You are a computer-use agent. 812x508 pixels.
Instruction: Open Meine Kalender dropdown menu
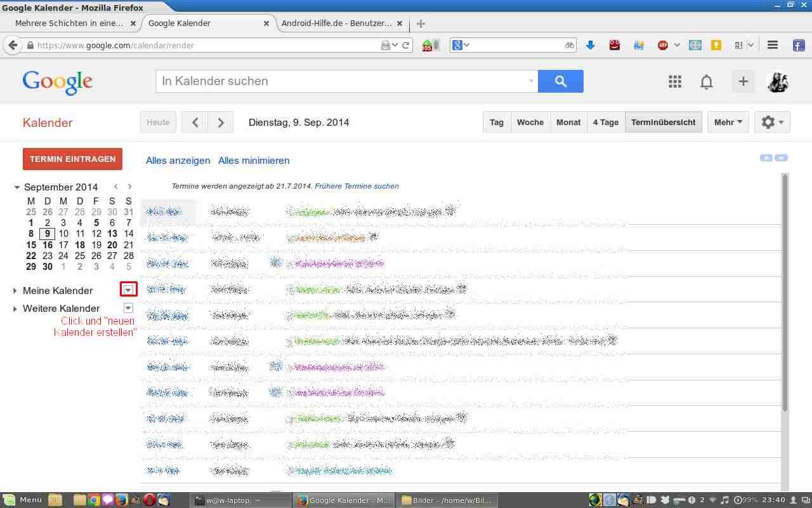click(128, 290)
